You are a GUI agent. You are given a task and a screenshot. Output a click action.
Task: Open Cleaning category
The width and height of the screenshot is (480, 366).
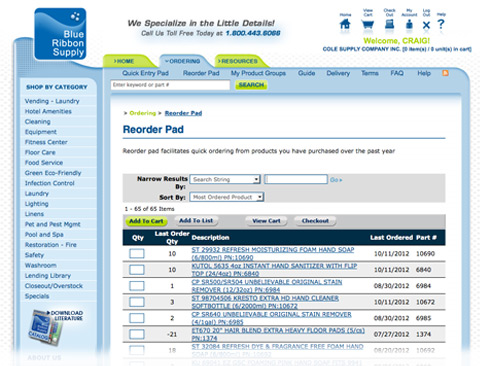coord(37,121)
